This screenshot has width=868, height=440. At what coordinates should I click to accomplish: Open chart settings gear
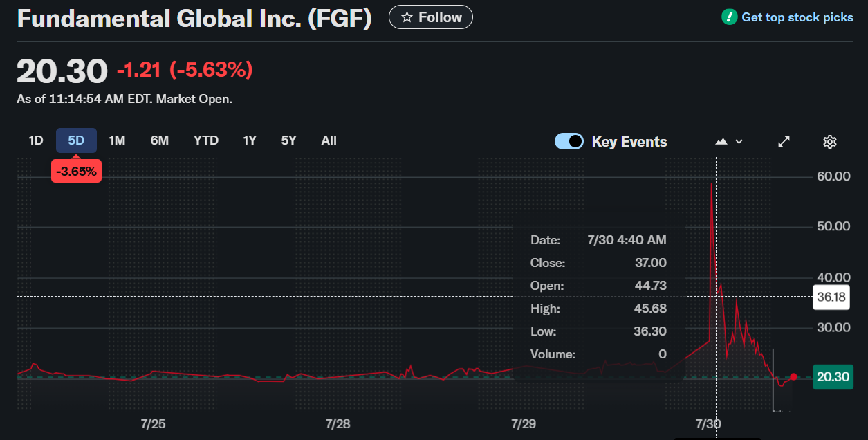click(x=830, y=141)
